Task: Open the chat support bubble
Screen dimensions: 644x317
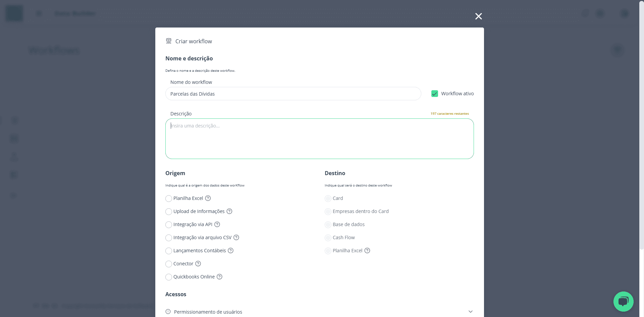Action: [x=624, y=302]
